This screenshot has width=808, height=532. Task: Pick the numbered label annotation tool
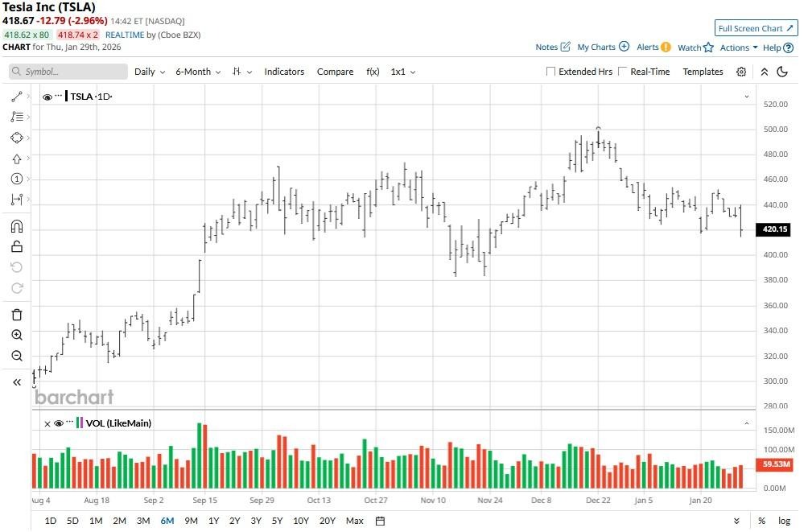(x=16, y=179)
